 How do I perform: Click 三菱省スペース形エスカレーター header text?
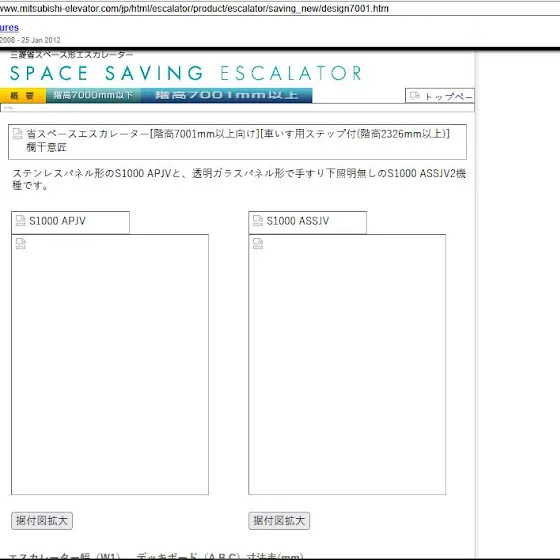pos(72,55)
